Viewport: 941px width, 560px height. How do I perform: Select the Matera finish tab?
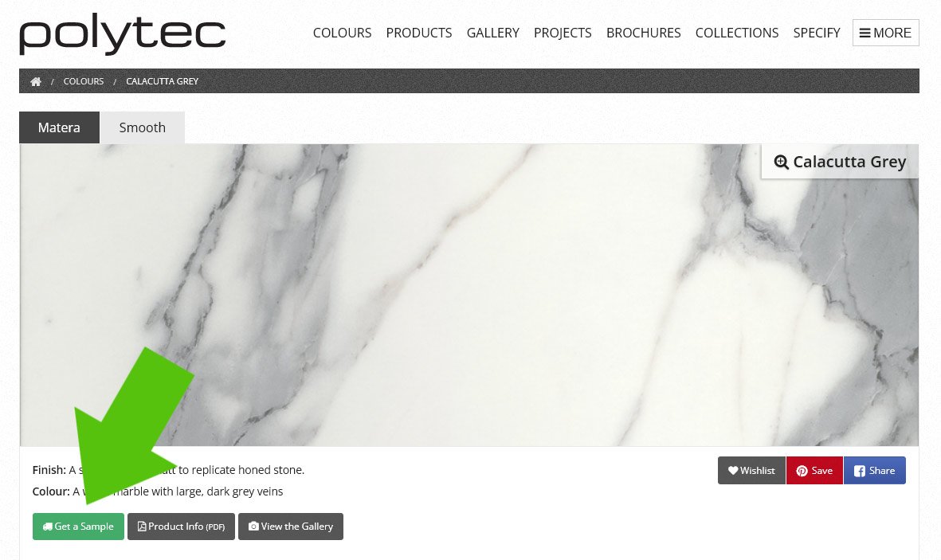(x=59, y=127)
